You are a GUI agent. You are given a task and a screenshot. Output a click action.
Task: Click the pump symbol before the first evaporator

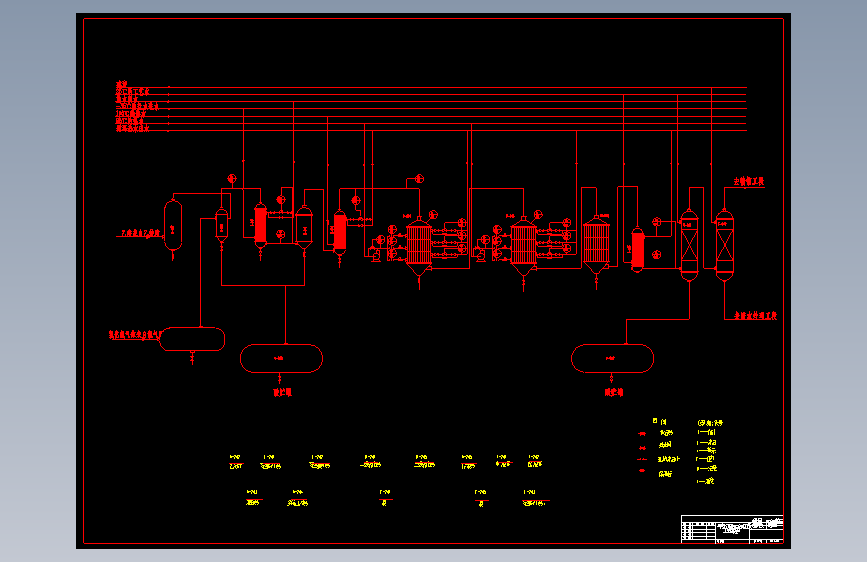coord(375,255)
